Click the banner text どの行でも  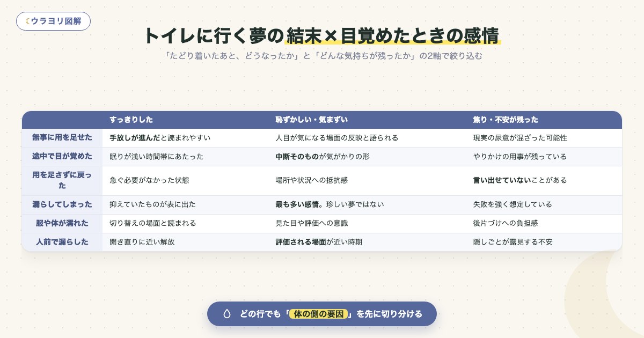[260, 314]
